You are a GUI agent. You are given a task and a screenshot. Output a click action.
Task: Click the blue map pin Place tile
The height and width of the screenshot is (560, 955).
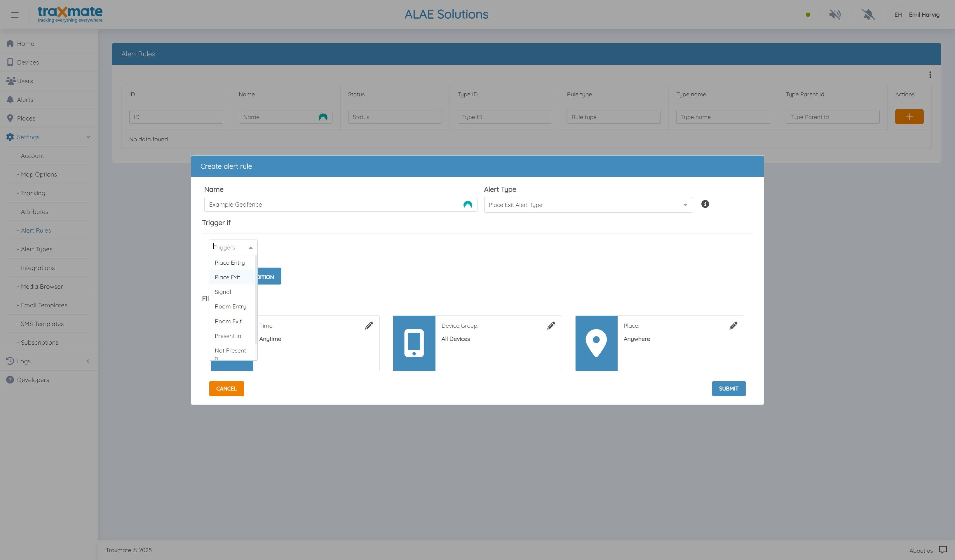(596, 343)
